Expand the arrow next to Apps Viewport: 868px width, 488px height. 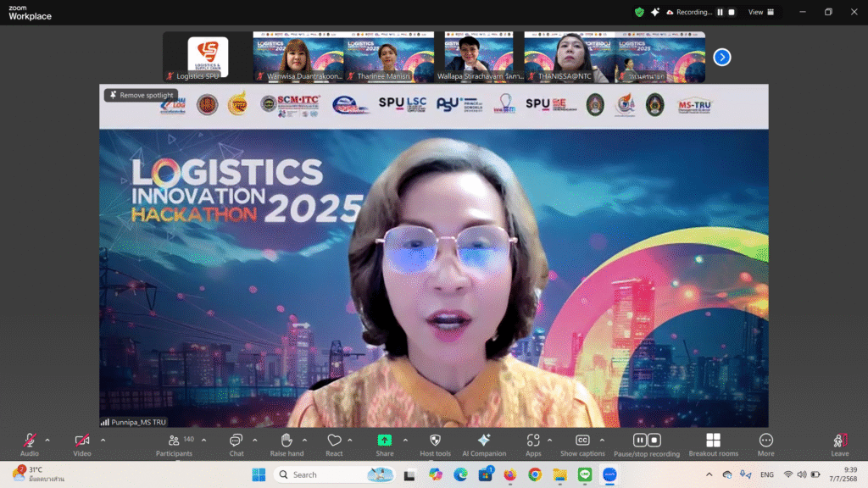[549, 441]
